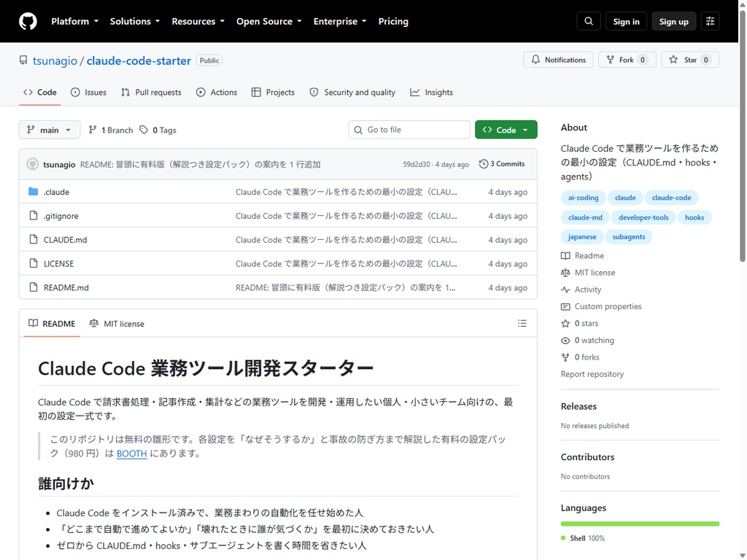This screenshot has height=560, width=747.
Task: Click the Custom properties icon in About
Action: coord(565,307)
